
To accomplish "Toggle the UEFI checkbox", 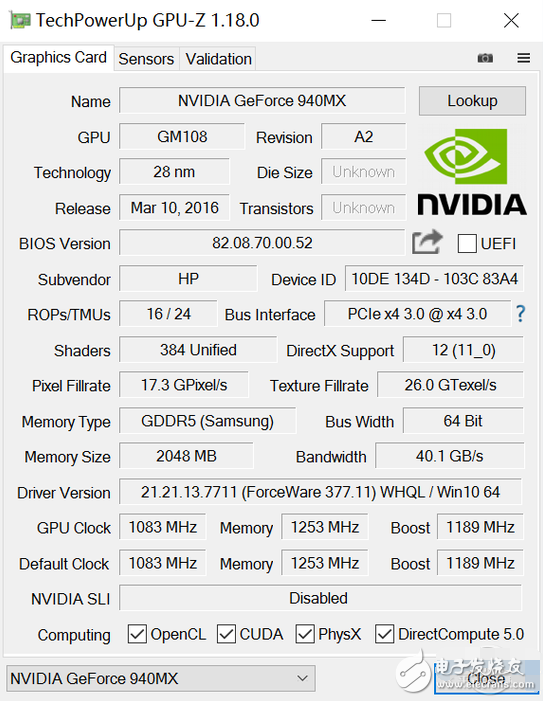I will click(467, 244).
